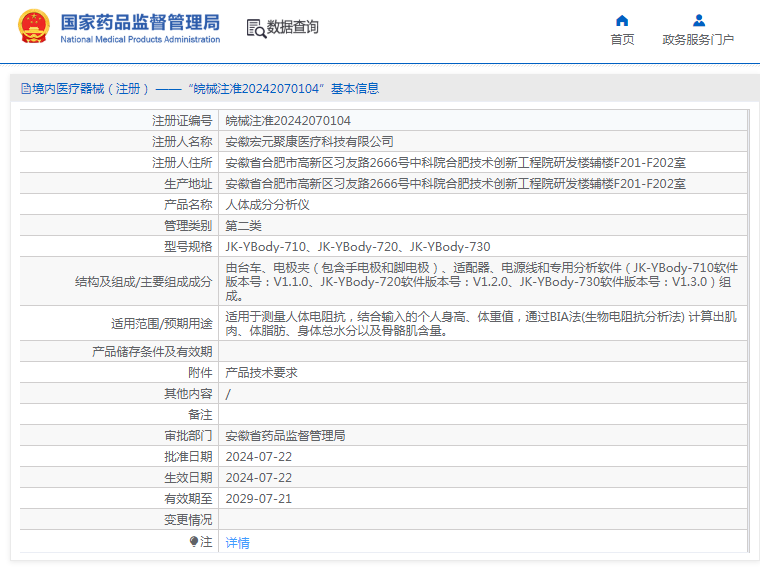This screenshot has height=572, width=760.
Task: Click the 产品储存条件及有效期 label
Action: [152, 351]
